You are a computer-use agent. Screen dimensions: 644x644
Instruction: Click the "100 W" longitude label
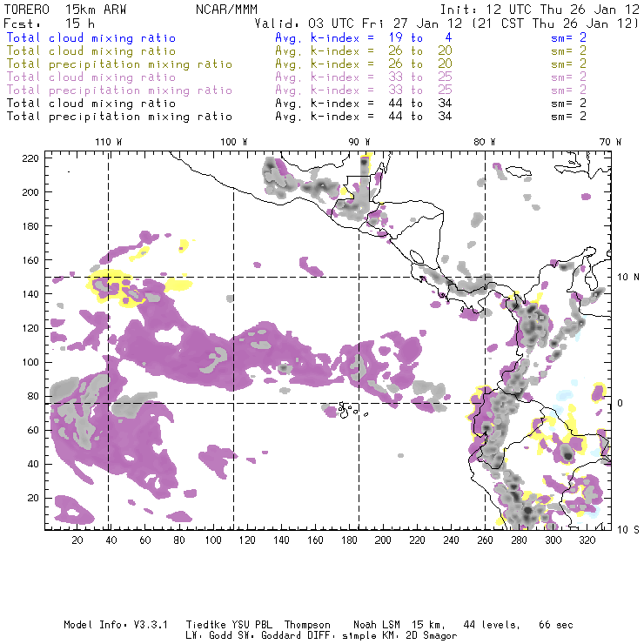tap(234, 142)
